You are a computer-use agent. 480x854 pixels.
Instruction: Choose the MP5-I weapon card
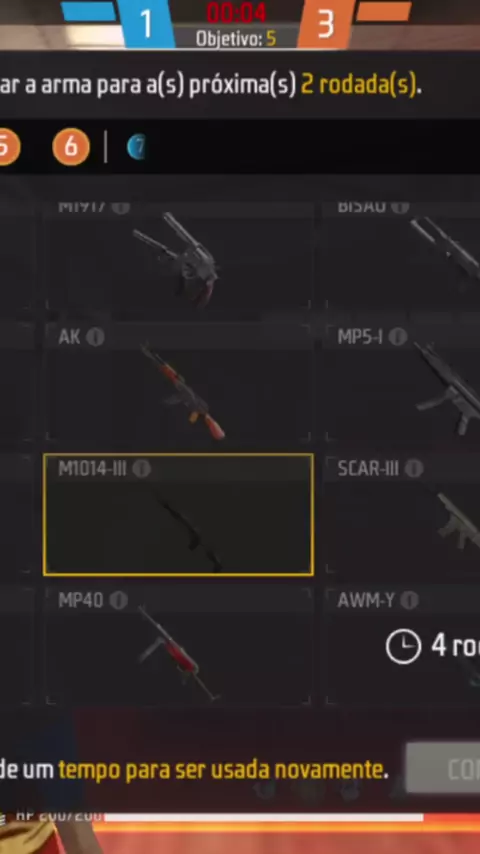[403, 382]
